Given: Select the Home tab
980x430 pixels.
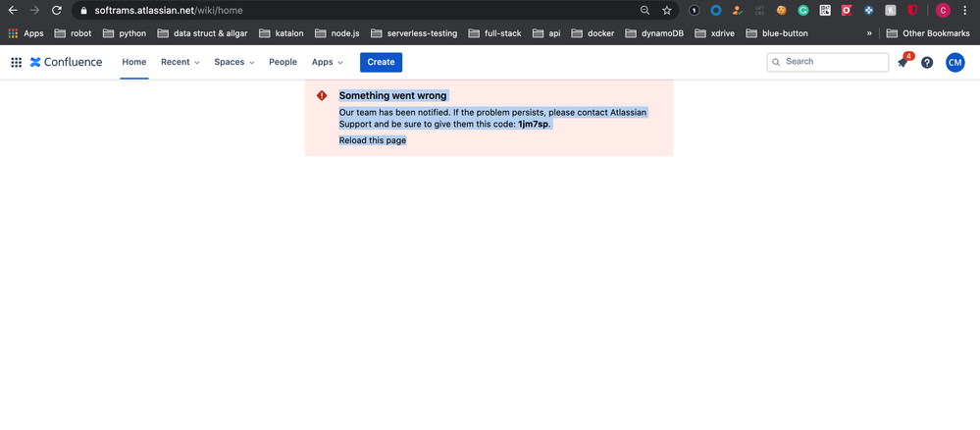Looking at the screenshot, I should click(134, 62).
